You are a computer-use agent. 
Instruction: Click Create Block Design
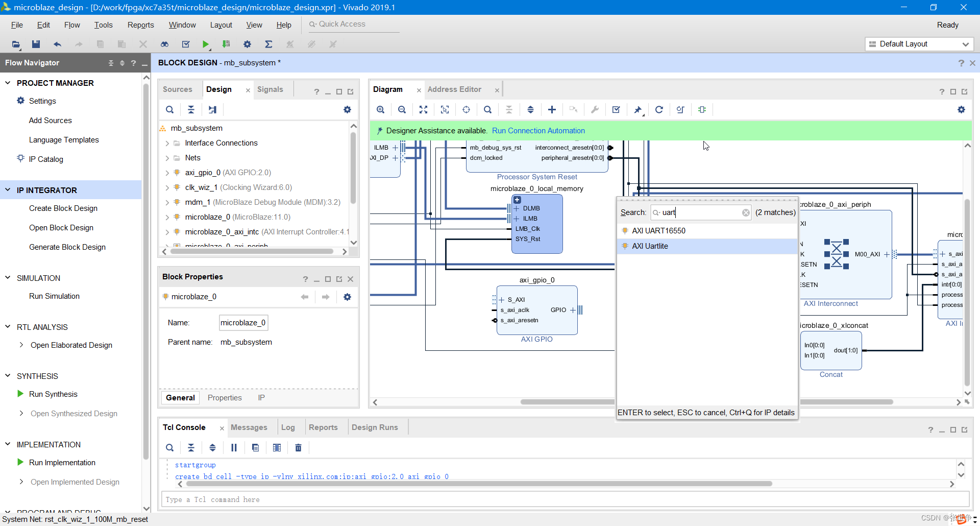[63, 208]
